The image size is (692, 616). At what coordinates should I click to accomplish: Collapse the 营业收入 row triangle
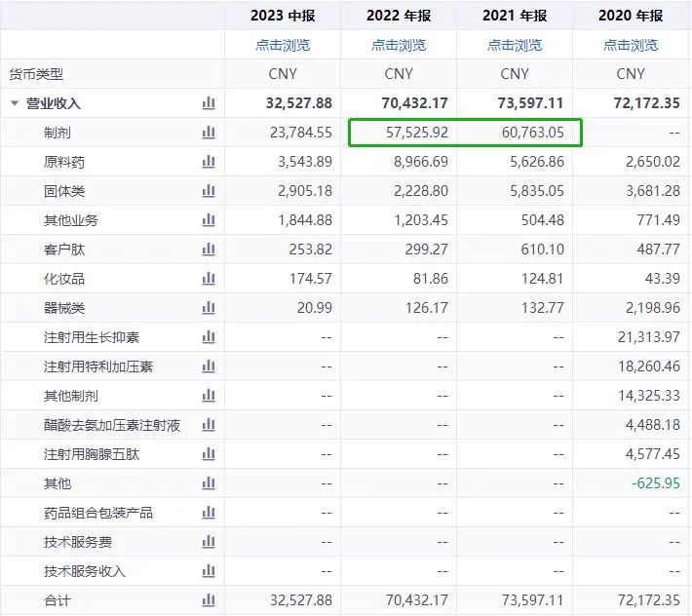click(x=15, y=103)
